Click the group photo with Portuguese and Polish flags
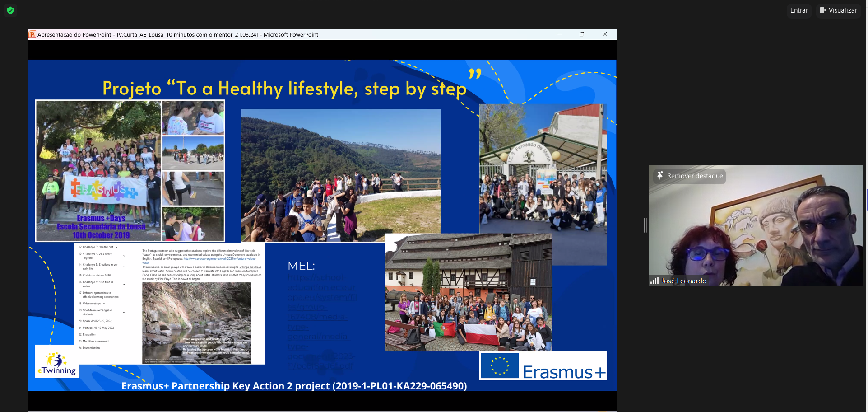This screenshot has height=412, width=868. 468,292
